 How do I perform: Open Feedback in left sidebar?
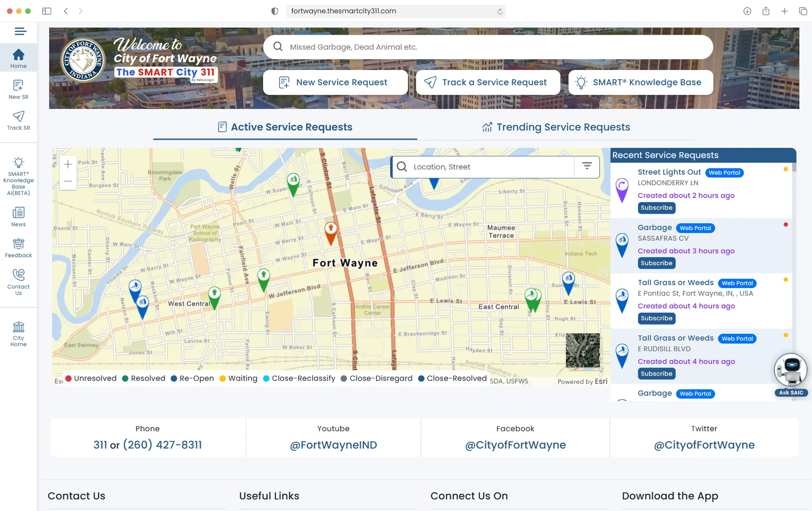(x=19, y=248)
